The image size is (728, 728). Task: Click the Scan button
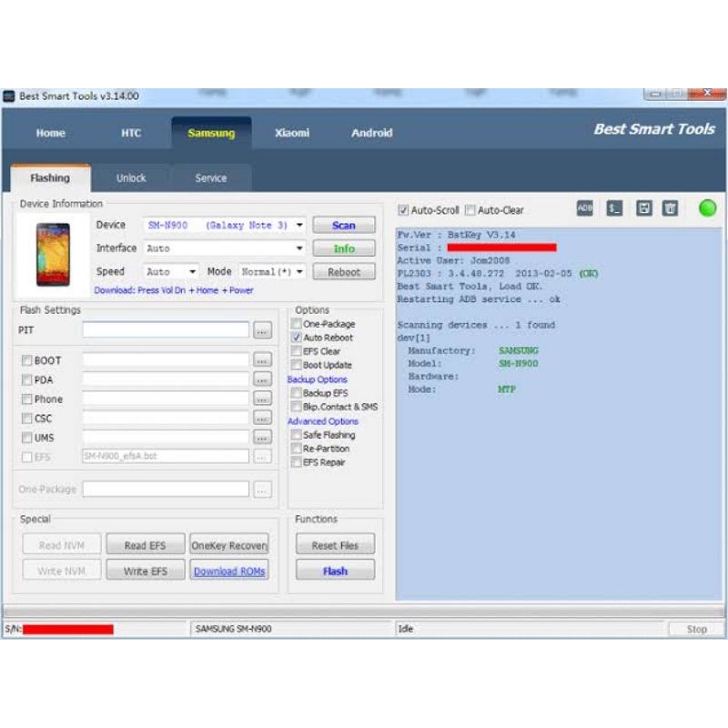(344, 226)
